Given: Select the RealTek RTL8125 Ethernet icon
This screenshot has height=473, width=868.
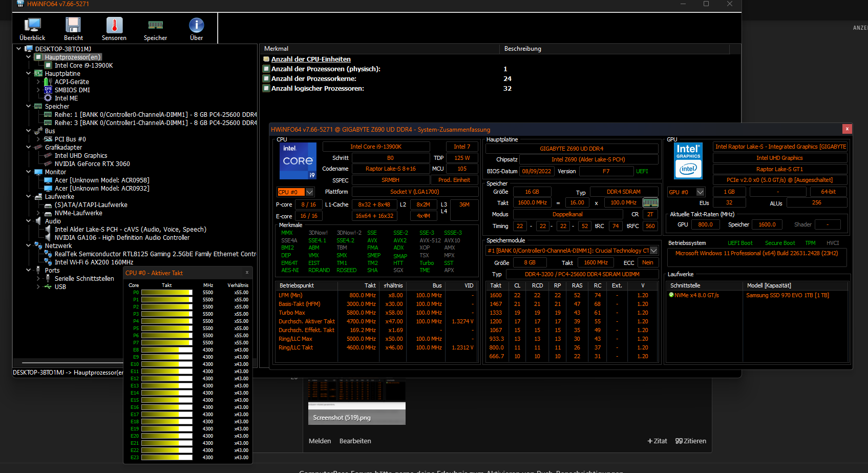Looking at the screenshot, I should pos(48,254).
